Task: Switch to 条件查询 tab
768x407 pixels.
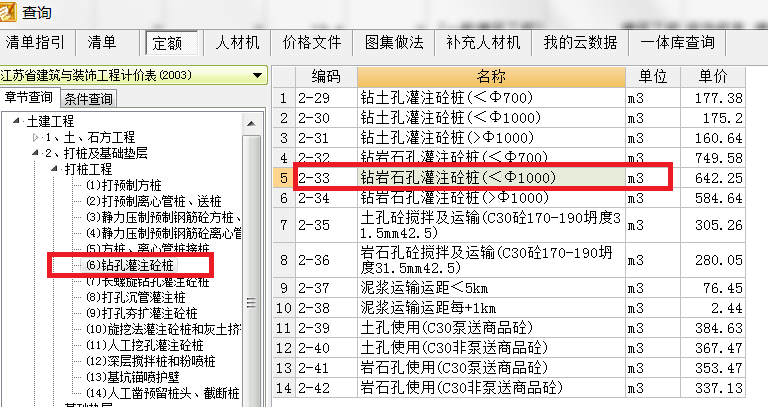Action: tap(89, 99)
